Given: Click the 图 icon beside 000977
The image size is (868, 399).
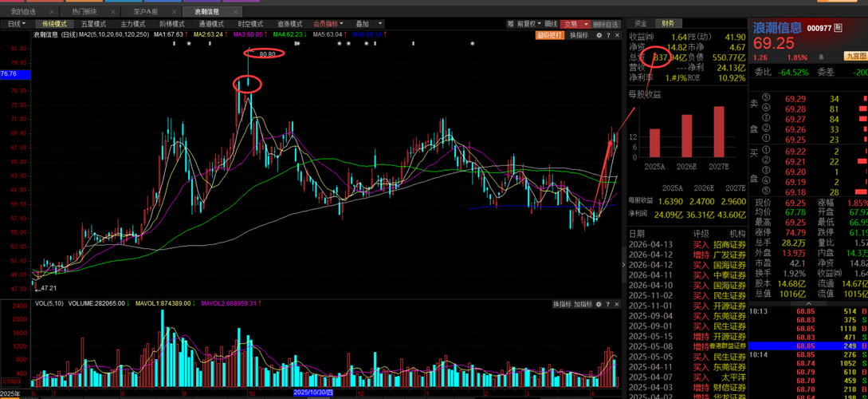Looking at the screenshot, I should pyautogui.click(x=838, y=27).
